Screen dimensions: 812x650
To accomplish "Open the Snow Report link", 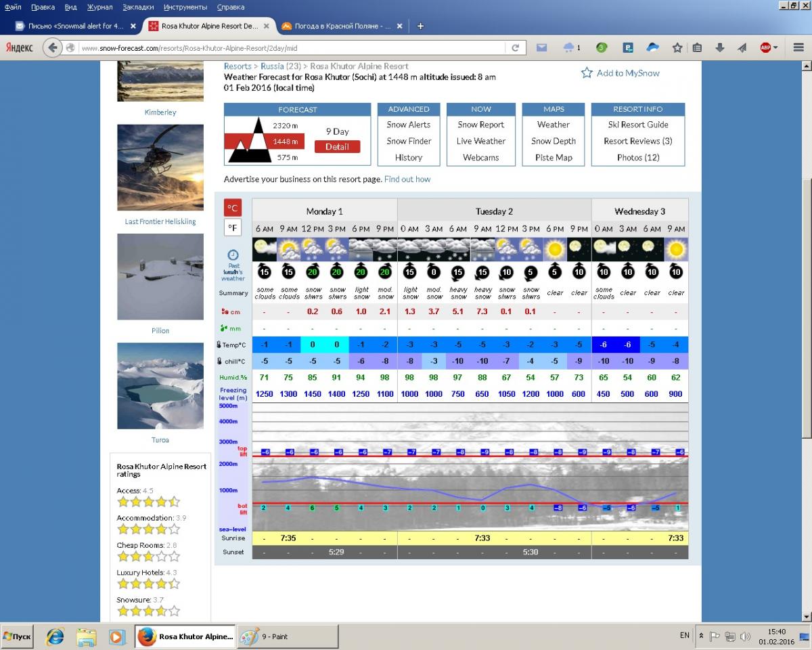I will pos(481,125).
